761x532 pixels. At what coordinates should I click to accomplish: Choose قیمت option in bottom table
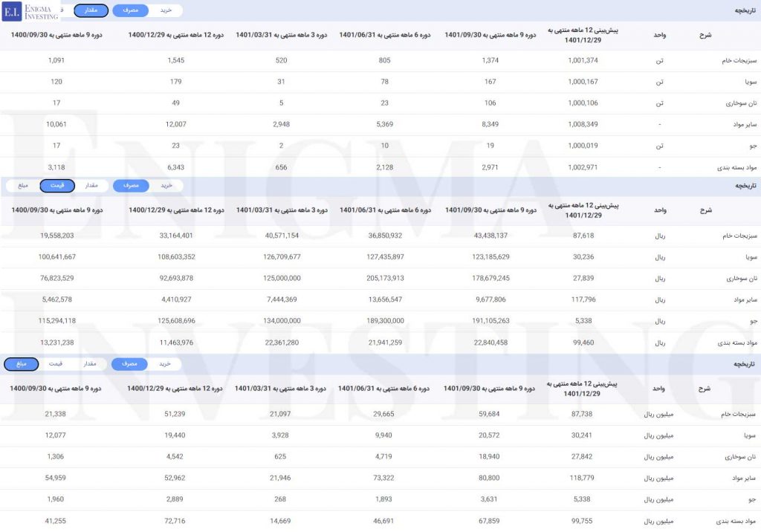(56, 364)
